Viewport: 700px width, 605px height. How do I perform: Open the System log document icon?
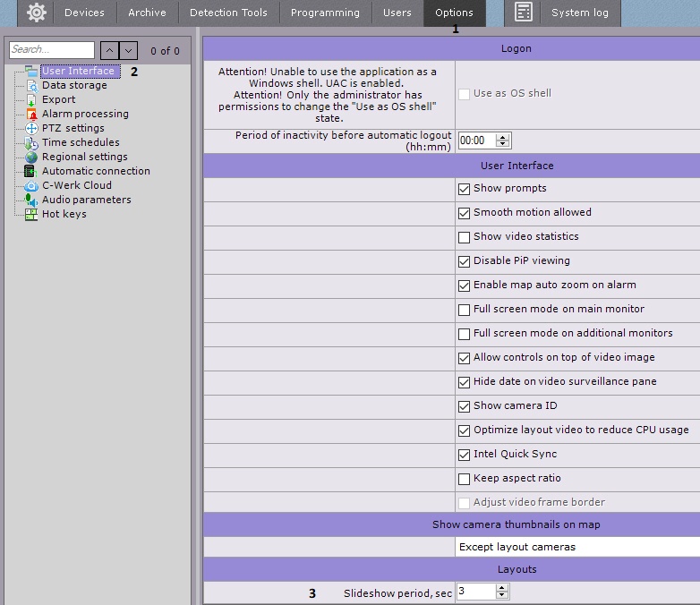pos(524,13)
